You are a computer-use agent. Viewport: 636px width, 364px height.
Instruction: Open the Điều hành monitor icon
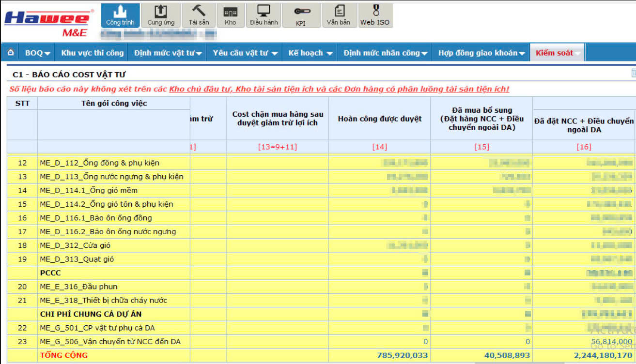(264, 15)
